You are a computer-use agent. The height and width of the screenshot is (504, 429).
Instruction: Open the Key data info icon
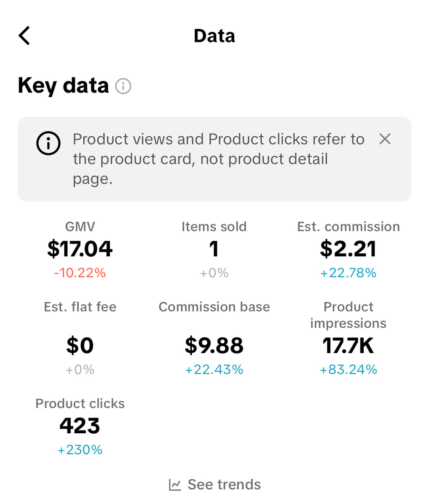[x=123, y=87]
